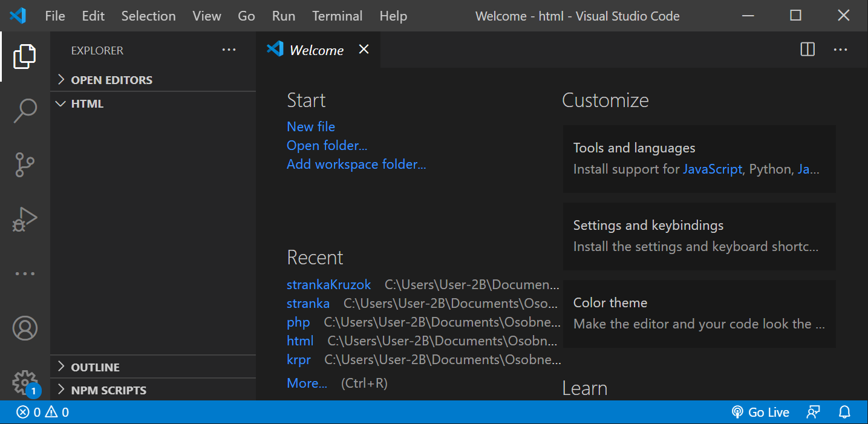The height and width of the screenshot is (424, 868).
Task: Click the Customize heading
Action: [605, 100]
